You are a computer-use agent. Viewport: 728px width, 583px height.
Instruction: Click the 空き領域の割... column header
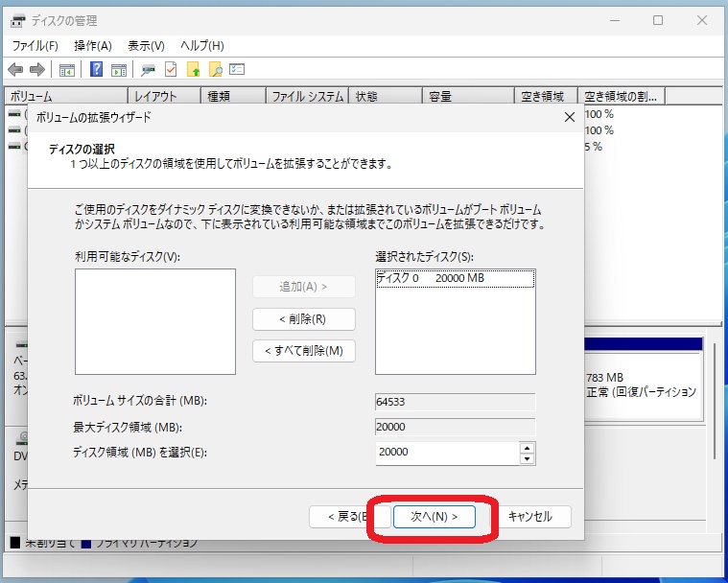point(622,97)
